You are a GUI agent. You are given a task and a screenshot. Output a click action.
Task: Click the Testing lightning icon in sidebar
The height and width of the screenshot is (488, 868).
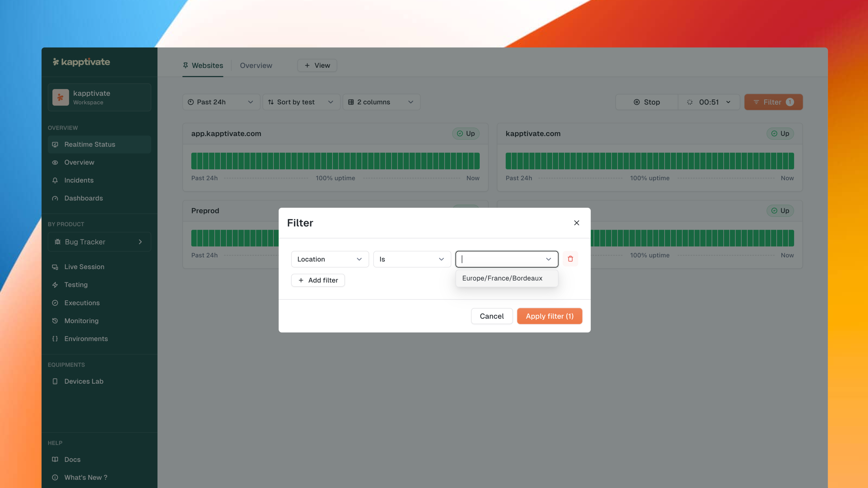tap(55, 285)
